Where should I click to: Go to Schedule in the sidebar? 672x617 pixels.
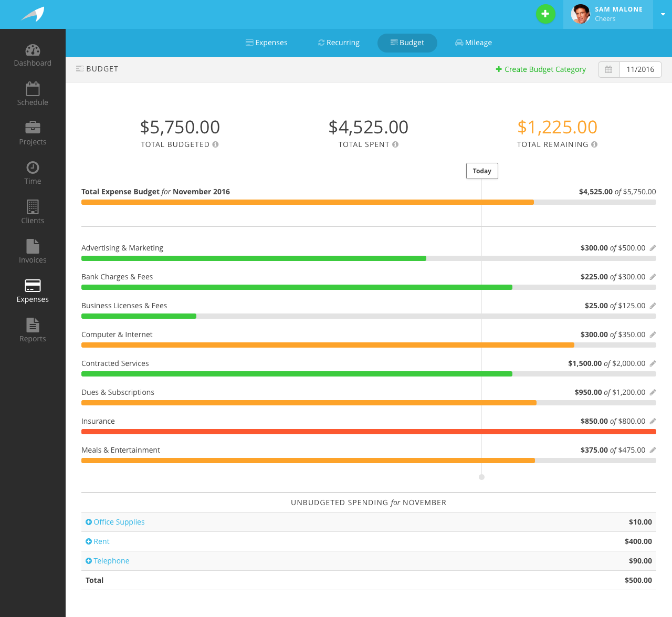pyautogui.click(x=33, y=95)
